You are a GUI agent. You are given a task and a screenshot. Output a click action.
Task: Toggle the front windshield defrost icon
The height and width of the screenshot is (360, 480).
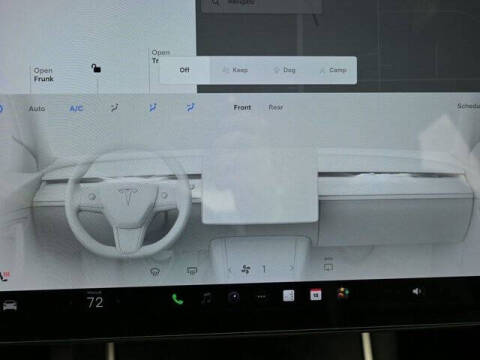155,272
